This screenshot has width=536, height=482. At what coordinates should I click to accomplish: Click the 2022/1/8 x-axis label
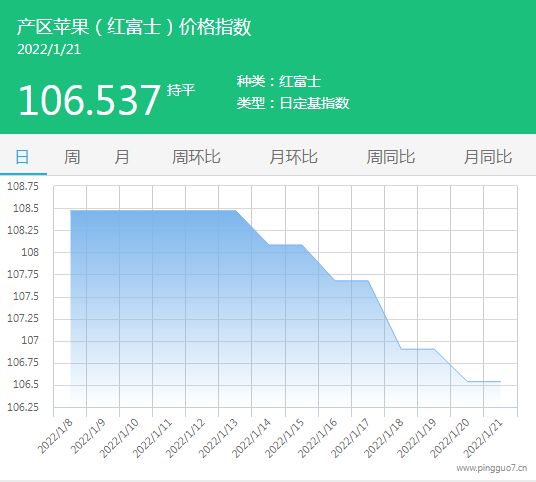pyautogui.click(x=55, y=436)
